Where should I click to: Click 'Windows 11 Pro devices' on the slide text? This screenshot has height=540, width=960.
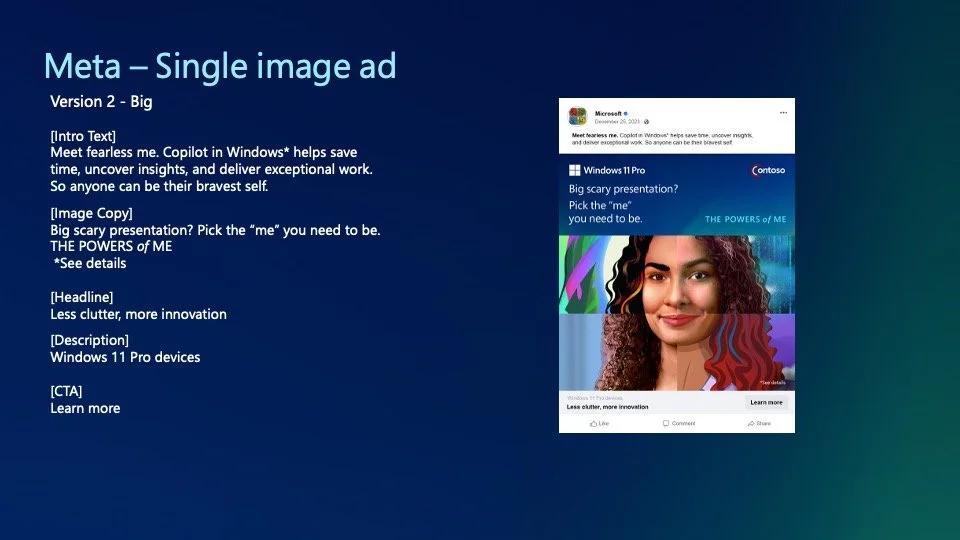[x=125, y=357]
